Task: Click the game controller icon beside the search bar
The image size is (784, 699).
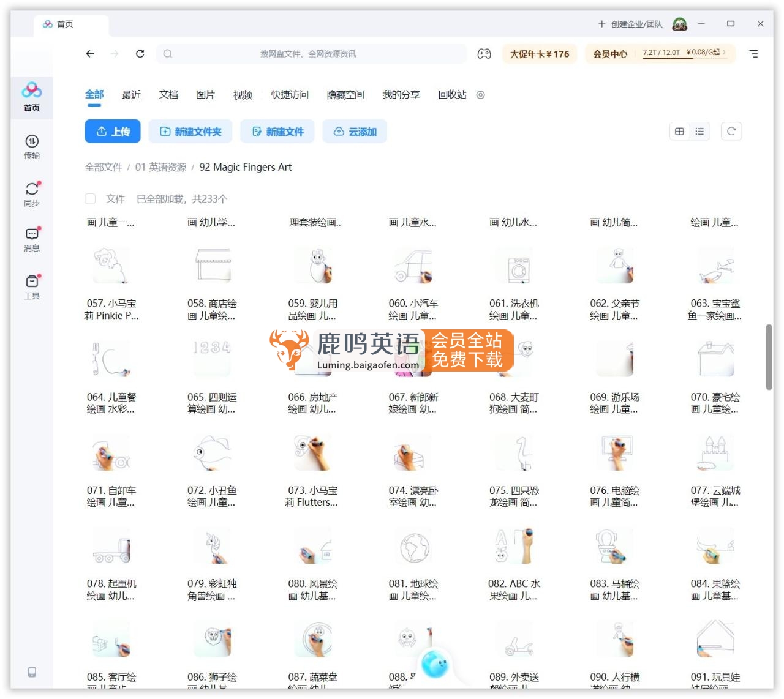Action: click(x=484, y=54)
